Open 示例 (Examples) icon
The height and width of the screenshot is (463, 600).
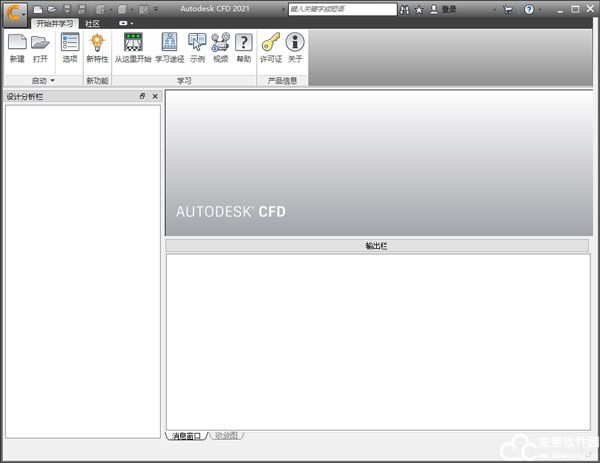tap(197, 43)
